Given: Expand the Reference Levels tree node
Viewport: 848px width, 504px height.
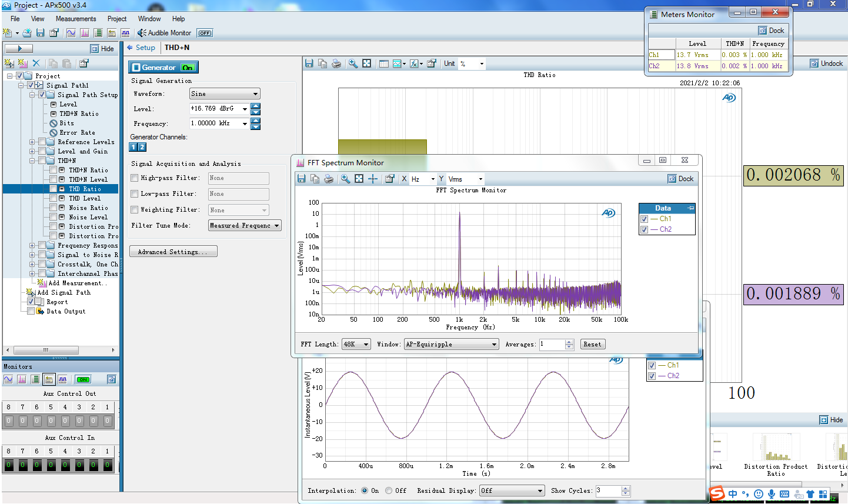Looking at the screenshot, I should tap(32, 142).
